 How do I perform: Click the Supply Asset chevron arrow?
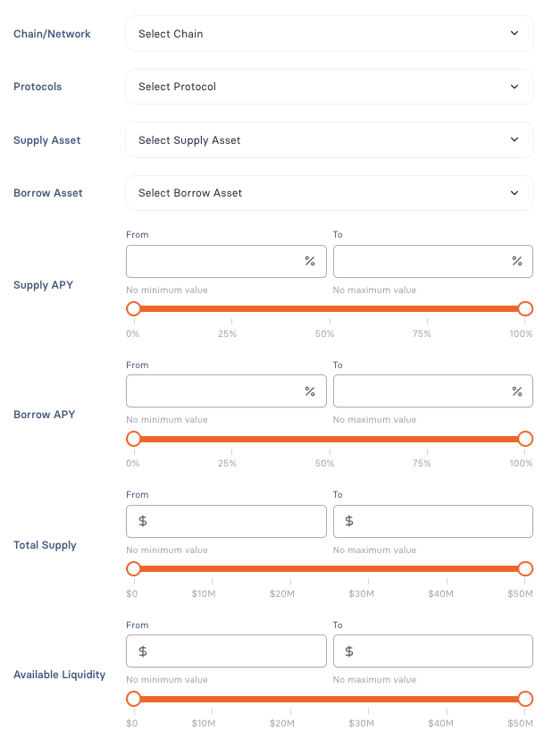click(x=514, y=140)
